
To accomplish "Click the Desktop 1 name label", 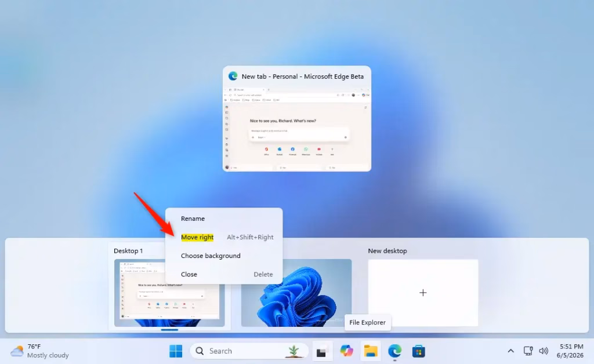I will (128, 251).
